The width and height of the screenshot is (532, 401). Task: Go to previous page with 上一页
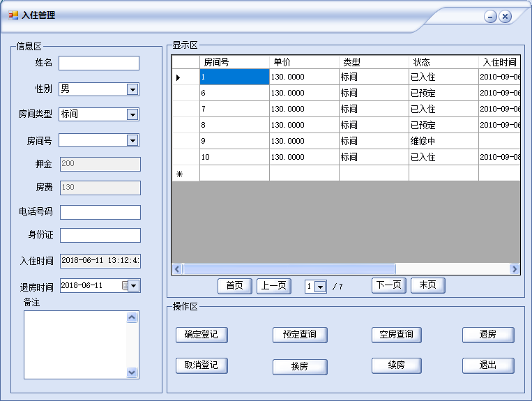pos(274,286)
